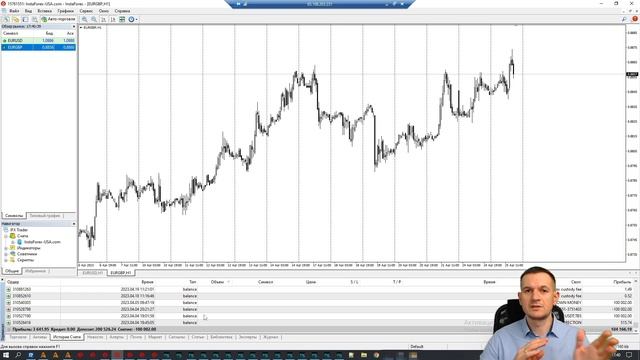Close the Navigator panel
Viewport: 640px width, 360px height.
pyautogui.click(x=74, y=224)
